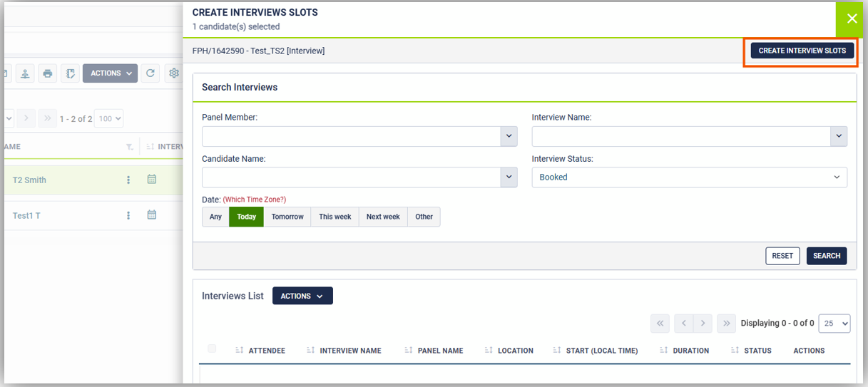Click the refresh icon beside Actions
The width and height of the screenshot is (868, 387).
(150, 73)
